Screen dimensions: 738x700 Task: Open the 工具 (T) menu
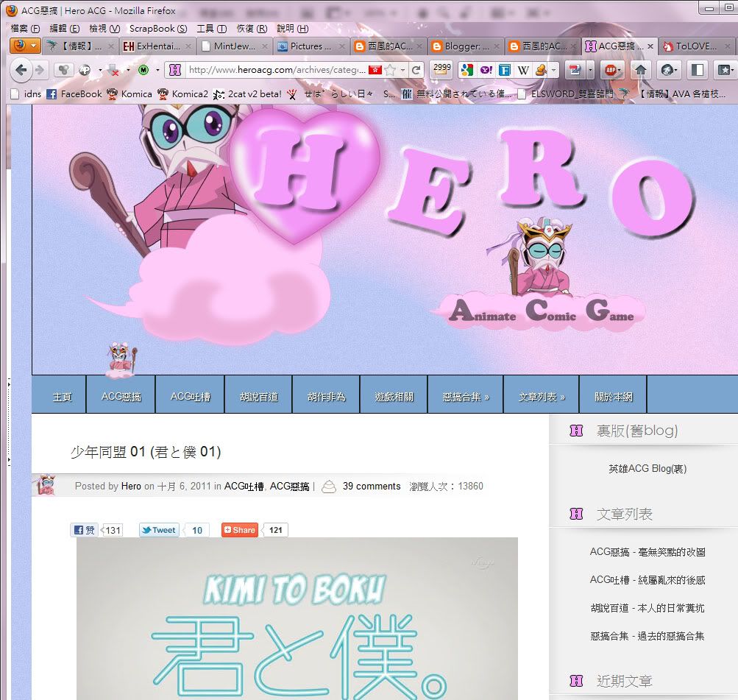tap(212, 29)
